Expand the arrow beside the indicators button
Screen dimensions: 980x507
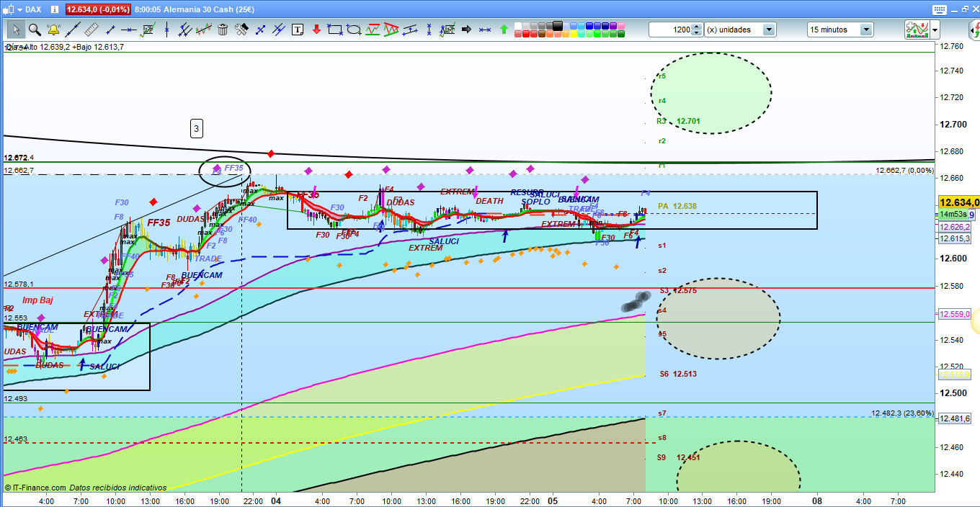tap(935, 30)
